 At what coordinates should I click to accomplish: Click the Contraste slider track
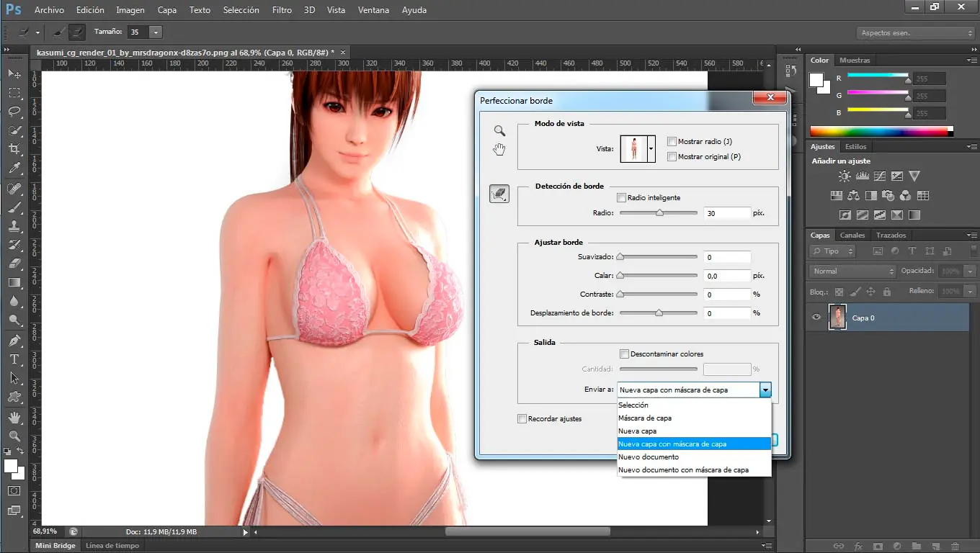click(x=659, y=295)
